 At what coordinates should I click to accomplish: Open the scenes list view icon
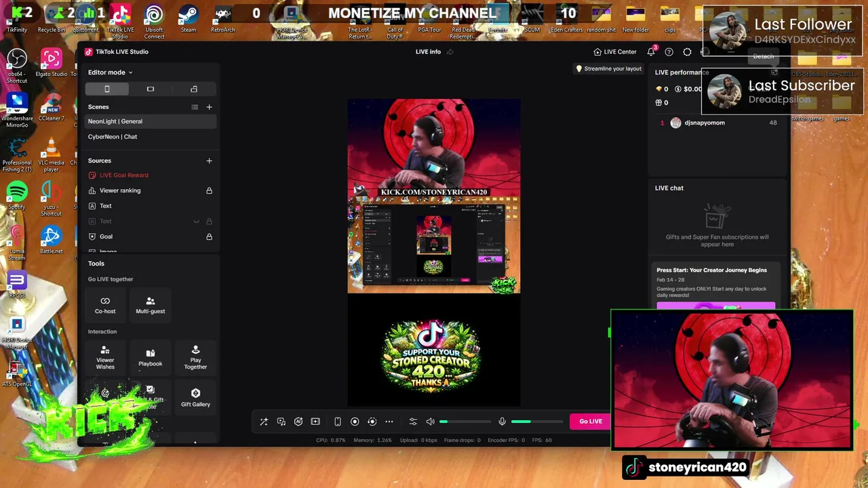click(x=195, y=107)
